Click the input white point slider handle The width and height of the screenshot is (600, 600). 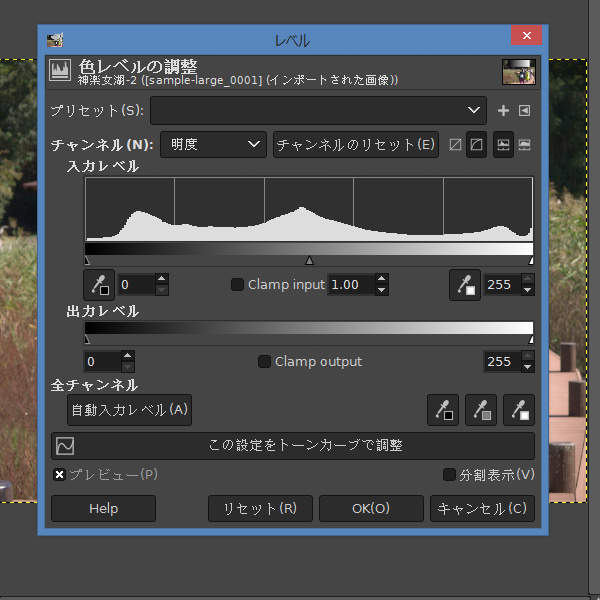[531, 261]
